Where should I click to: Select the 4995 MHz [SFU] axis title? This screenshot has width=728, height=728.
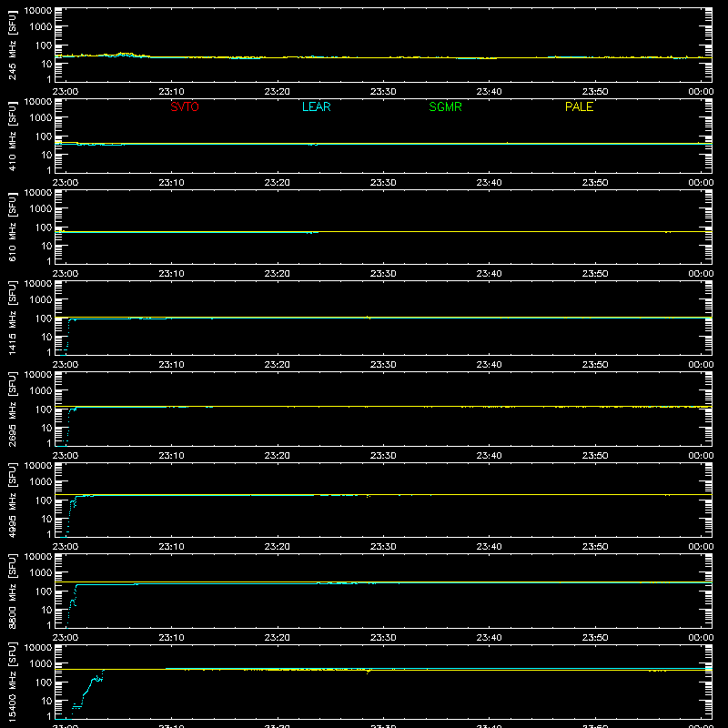[x=12, y=500]
